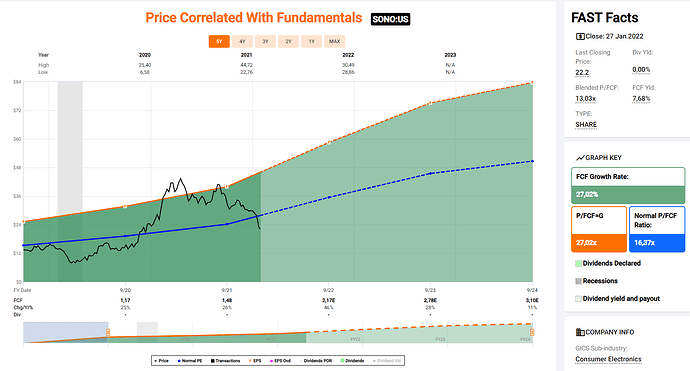Viewport: 690px width, 371px height.
Task: Toggle Dividend Yld series in legend
Action: (x=387, y=360)
